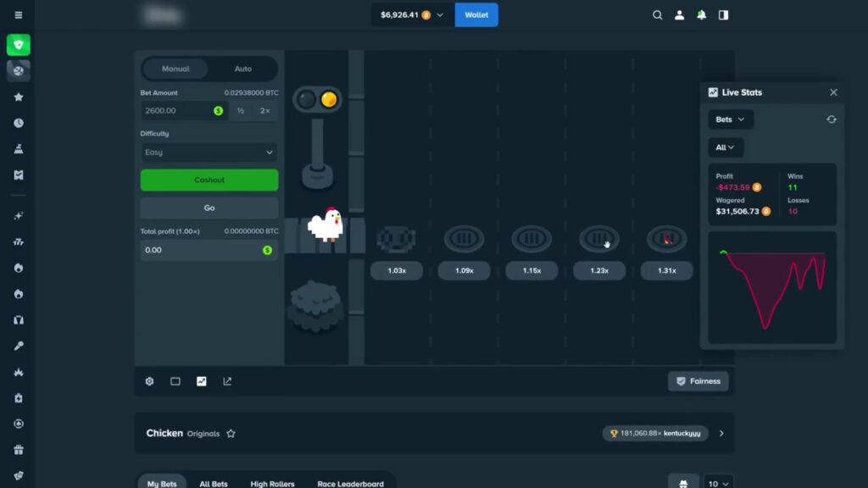
Task: Open recent clock icon in left sidebar
Action: (19, 123)
